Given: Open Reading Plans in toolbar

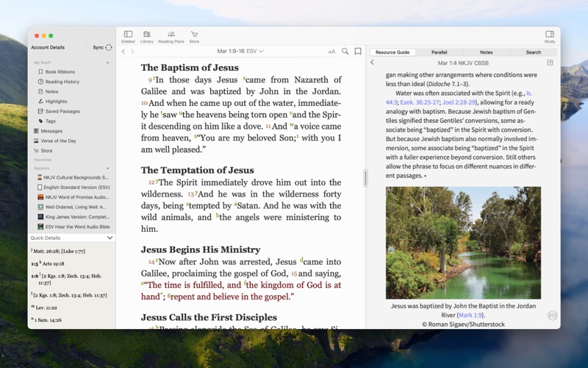Looking at the screenshot, I should (x=171, y=37).
